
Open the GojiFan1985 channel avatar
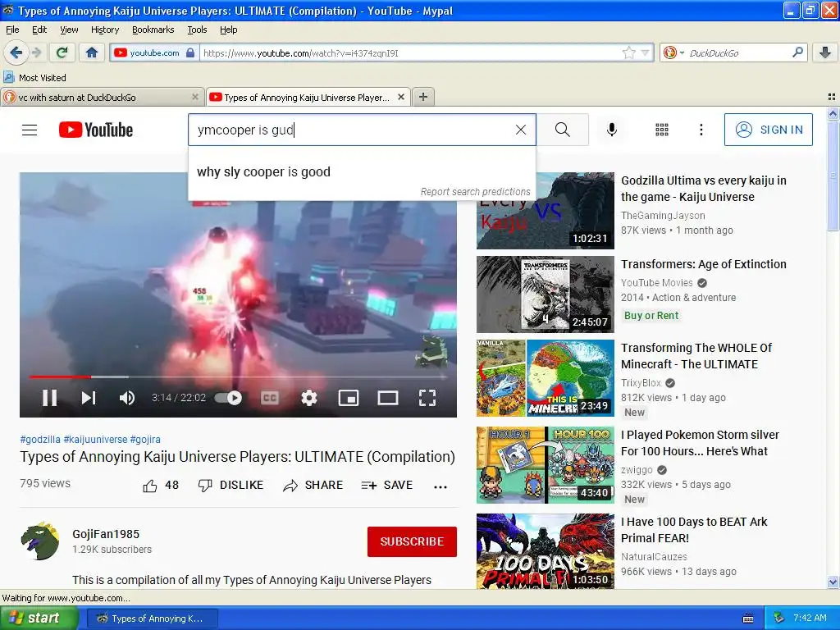pos(40,541)
